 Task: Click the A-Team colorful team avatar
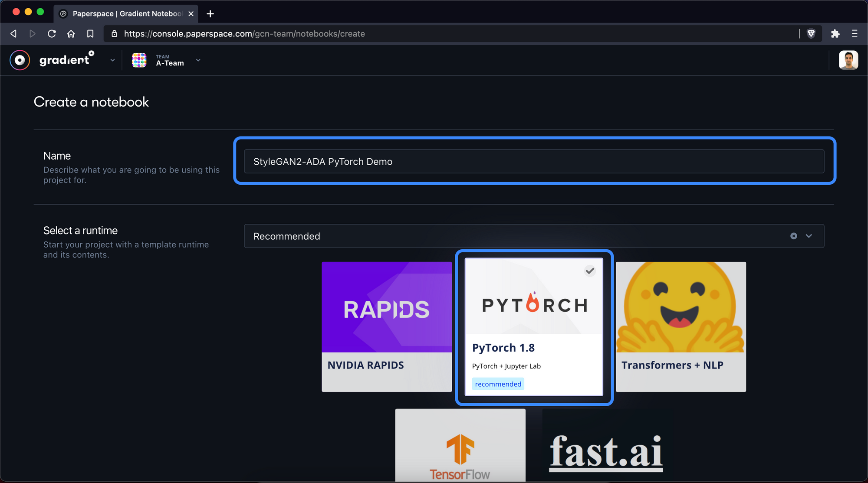pyautogui.click(x=139, y=60)
